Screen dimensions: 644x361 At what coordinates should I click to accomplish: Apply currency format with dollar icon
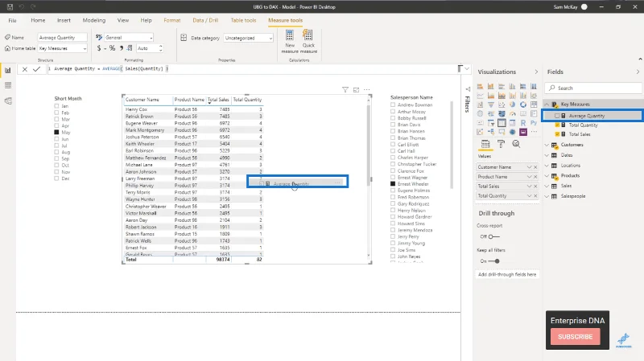pyautogui.click(x=98, y=48)
